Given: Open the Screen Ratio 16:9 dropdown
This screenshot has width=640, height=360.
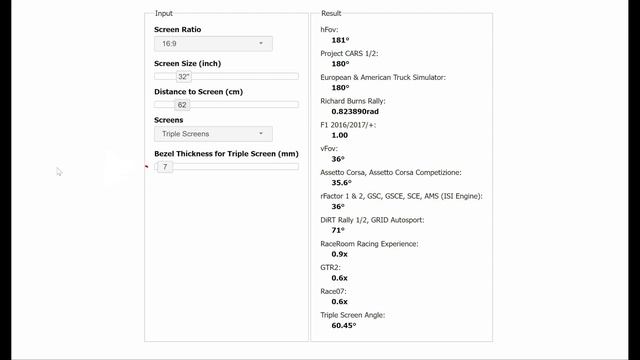Looking at the screenshot, I should [213, 44].
